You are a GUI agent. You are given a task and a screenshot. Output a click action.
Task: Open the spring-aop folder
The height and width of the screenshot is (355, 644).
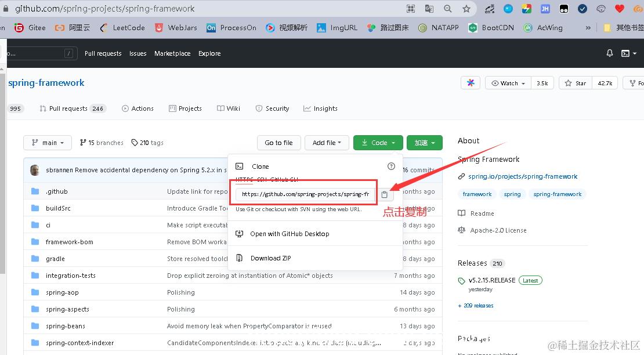(x=62, y=292)
